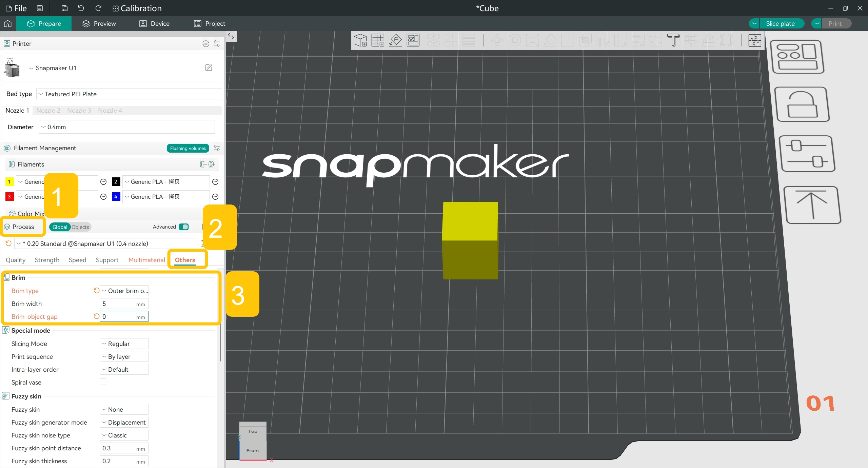
Task: Select the Rotate tool in toolbar
Action: pos(515,40)
